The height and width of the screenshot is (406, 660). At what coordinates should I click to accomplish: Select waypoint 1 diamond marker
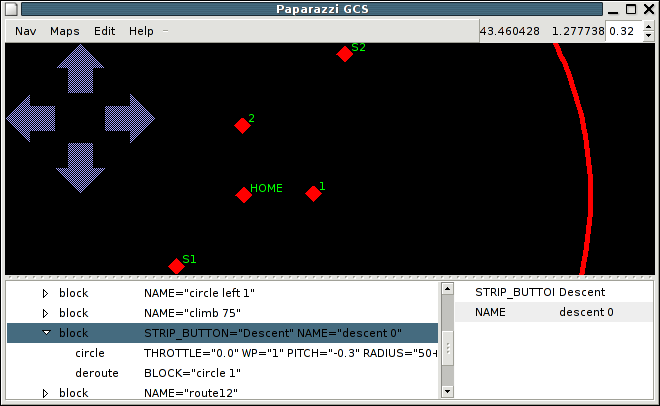point(313,194)
